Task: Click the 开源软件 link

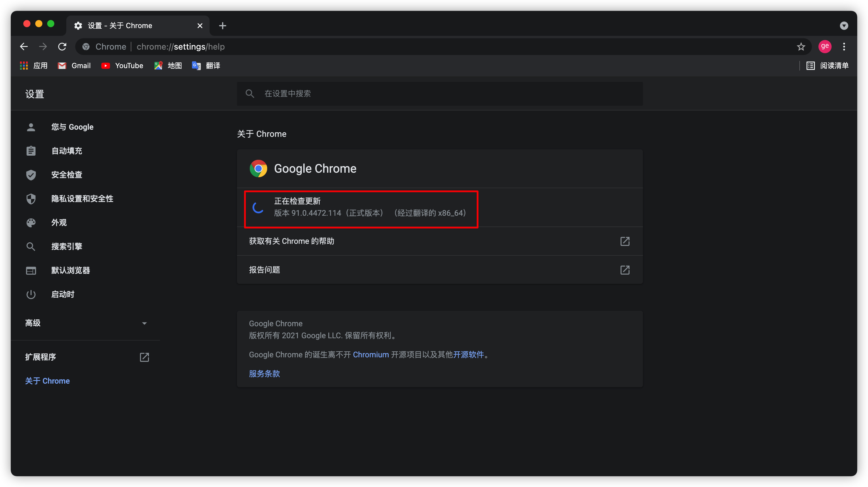Action: (x=468, y=354)
